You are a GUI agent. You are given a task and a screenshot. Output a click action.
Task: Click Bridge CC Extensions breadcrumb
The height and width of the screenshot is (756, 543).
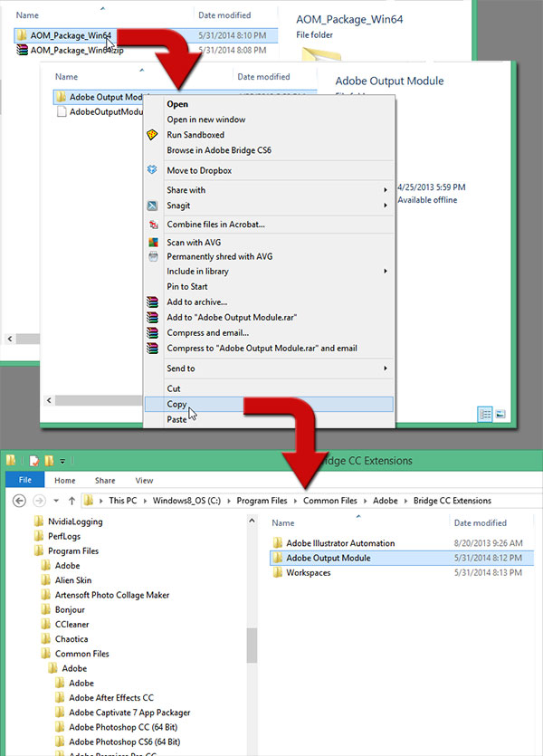[x=452, y=501]
